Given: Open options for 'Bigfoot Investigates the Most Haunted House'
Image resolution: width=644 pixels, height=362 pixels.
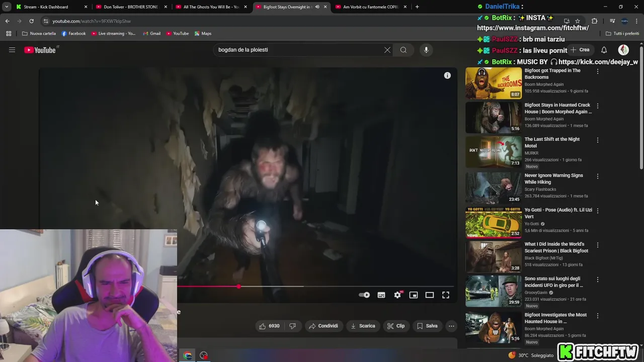Looking at the screenshot, I should click(598, 316).
